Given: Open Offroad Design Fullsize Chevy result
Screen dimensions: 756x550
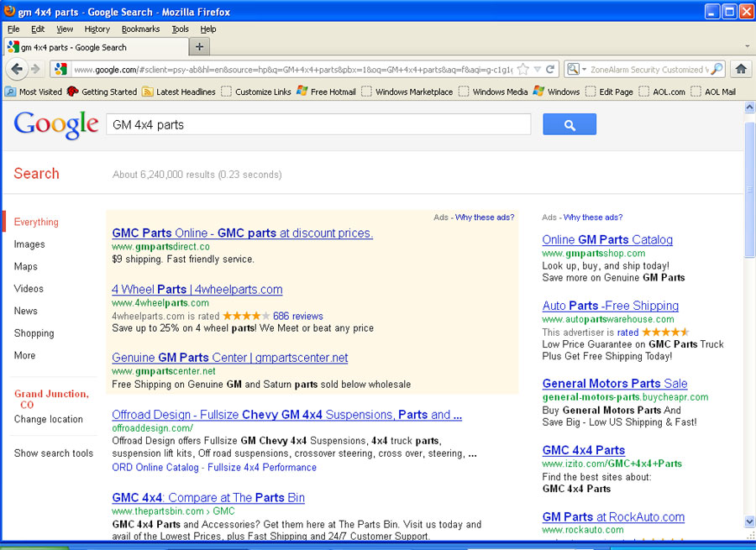Looking at the screenshot, I should 287,415.
